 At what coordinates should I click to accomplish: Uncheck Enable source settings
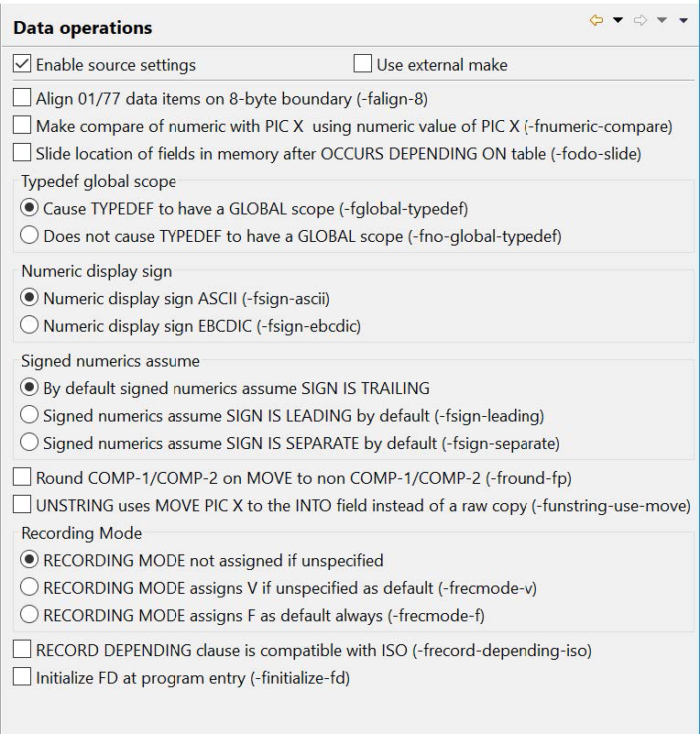pyautogui.click(x=22, y=64)
